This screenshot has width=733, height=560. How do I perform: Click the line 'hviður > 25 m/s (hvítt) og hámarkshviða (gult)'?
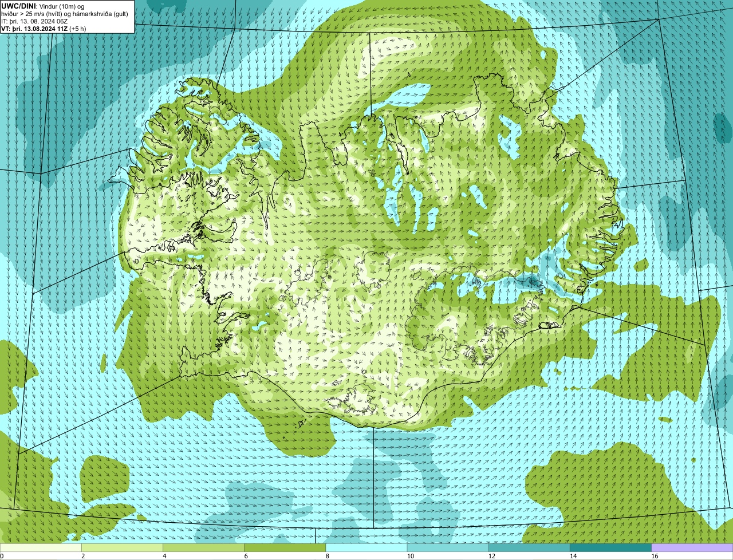[x=65, y=13]
